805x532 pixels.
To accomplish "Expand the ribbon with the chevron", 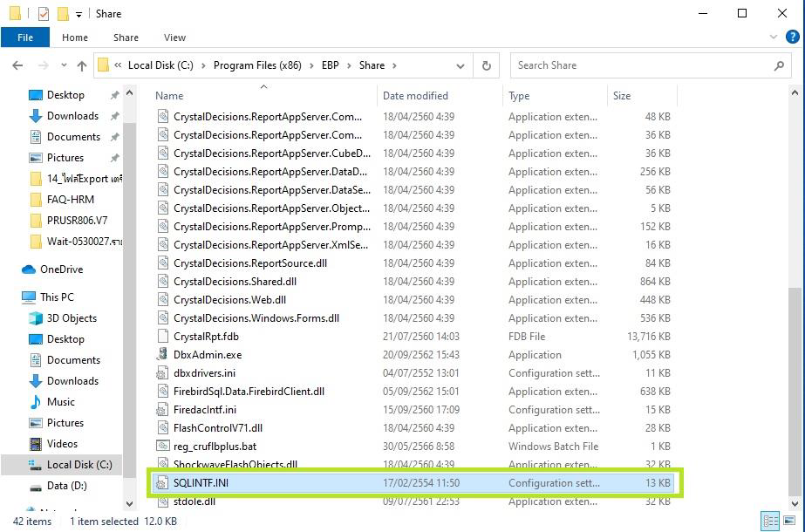I will coord(774,38).
